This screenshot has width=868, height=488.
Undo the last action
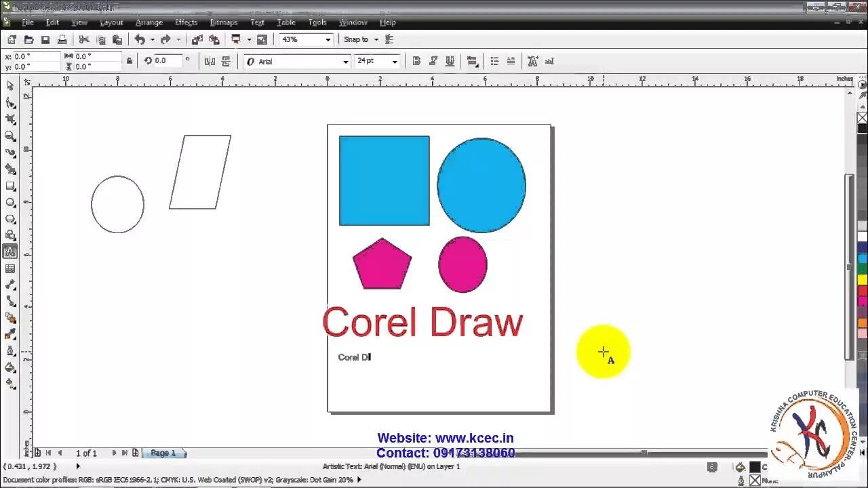pyautogui.click(x=140, y=40)
